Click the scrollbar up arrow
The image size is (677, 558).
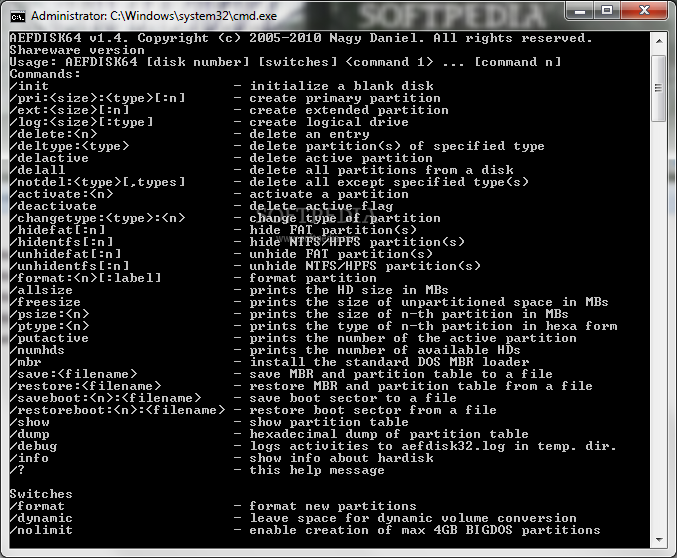click(x=659, y=41)
